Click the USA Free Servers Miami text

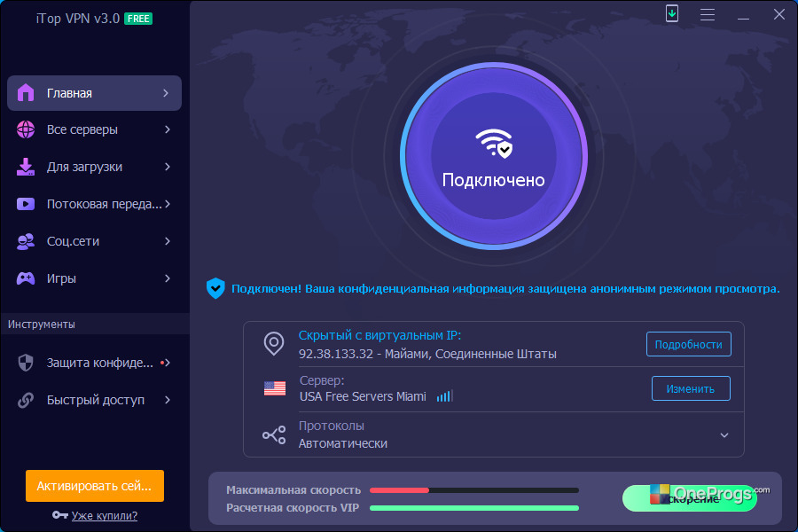coord(363,396)
